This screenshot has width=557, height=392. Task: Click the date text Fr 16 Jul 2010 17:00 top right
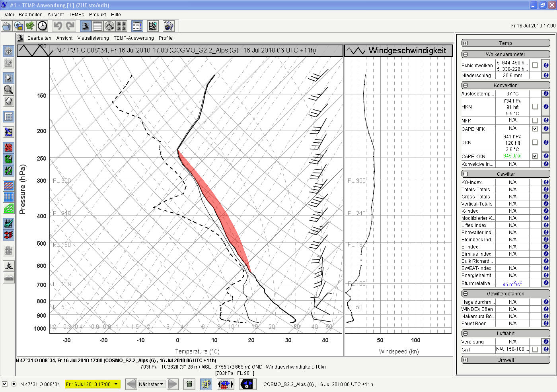pyautogui.click(x=533, y=26)
